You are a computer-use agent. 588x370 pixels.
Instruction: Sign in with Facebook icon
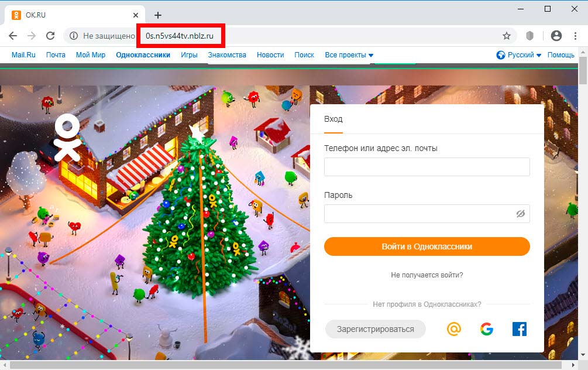pyautogui.click(x=520, y=329)
